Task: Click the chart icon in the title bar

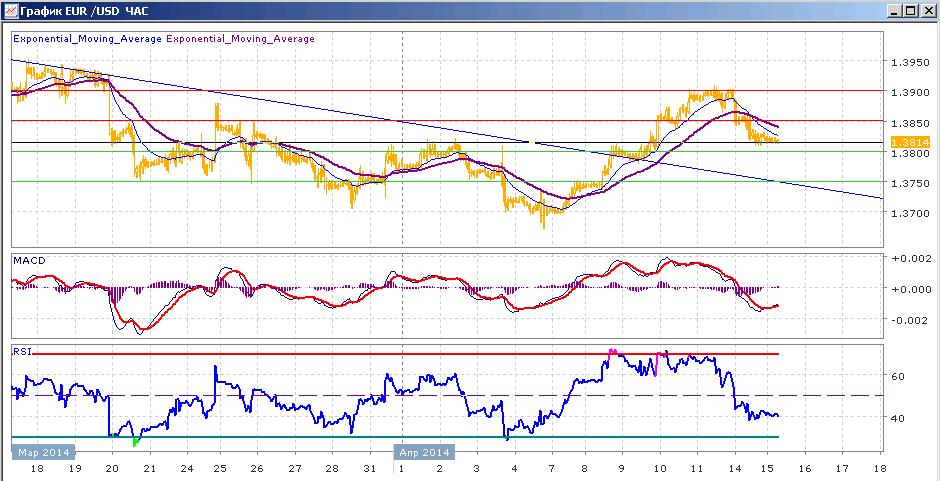Action: click(10, 10)
